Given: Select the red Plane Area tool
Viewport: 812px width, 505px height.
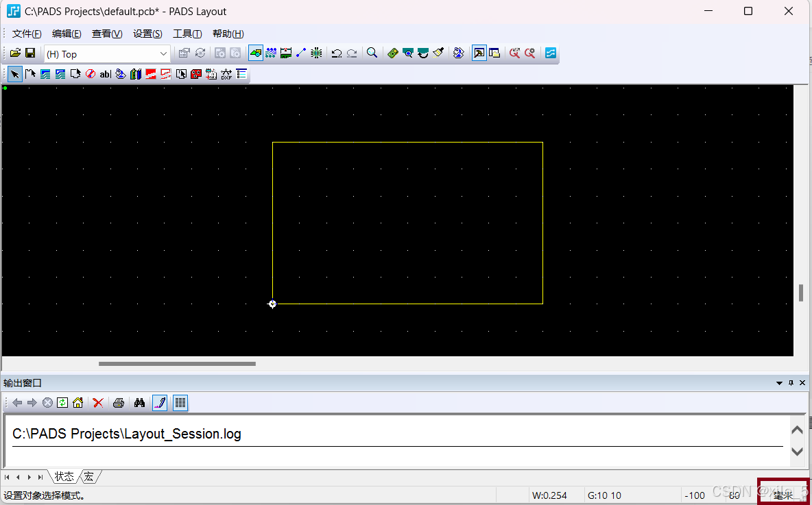Looking at the screenshot, I should [x=151, y=74].
